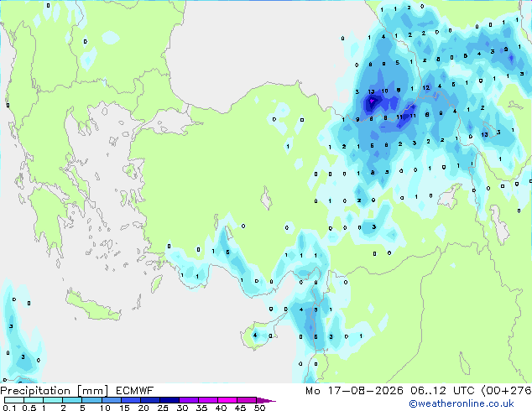Click the '10' precipitation value on the map
Screen dimensions: 532x411
pyautogui.click(x=384, y=91)
